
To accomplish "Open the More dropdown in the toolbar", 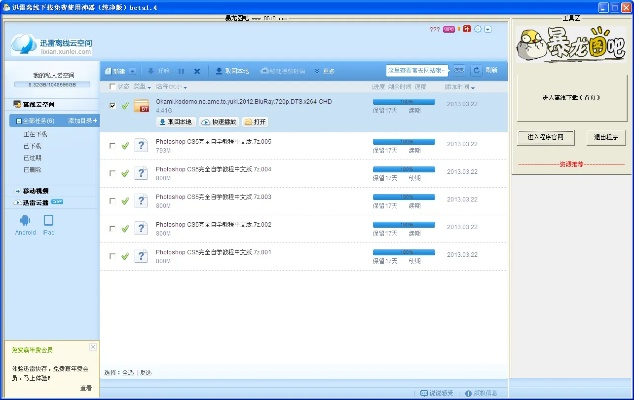I will point(325,71).
